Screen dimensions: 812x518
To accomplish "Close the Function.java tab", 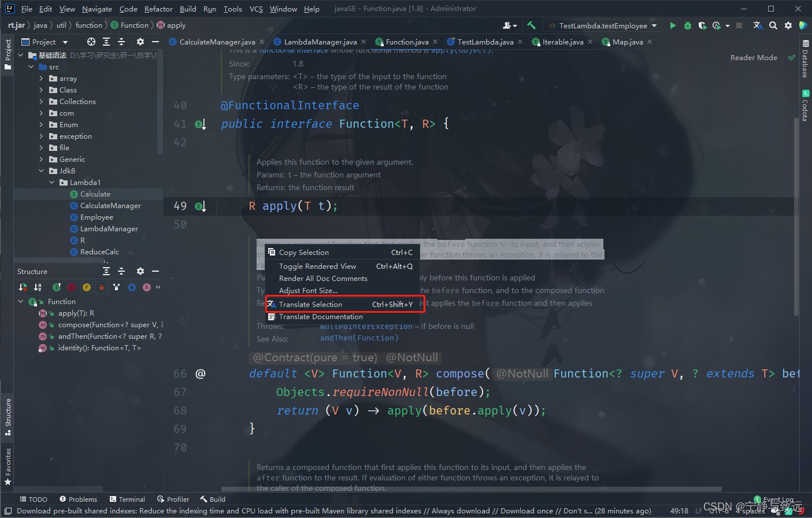I will [435, 42].
